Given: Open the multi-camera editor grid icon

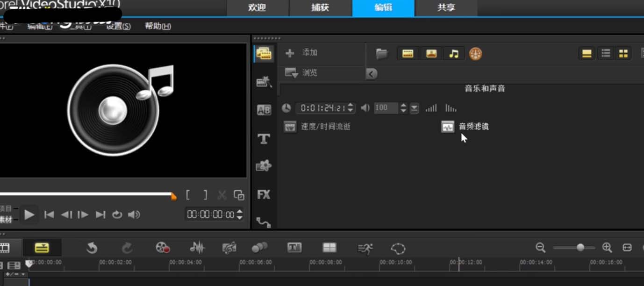Looking at the screenshot, I should coord(329,248).
